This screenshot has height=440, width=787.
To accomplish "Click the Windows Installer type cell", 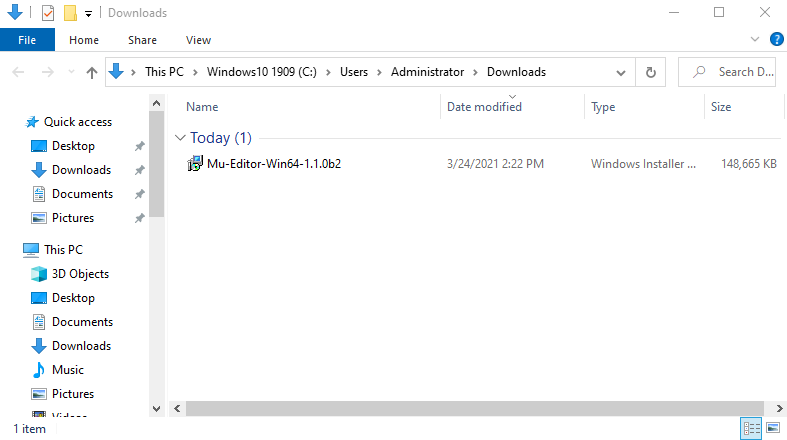I will 643,164.
